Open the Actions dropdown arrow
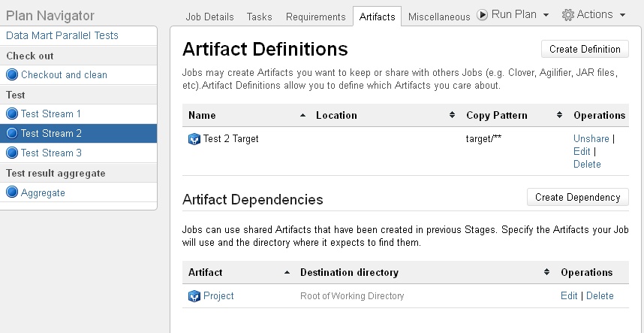 point(623,15)
